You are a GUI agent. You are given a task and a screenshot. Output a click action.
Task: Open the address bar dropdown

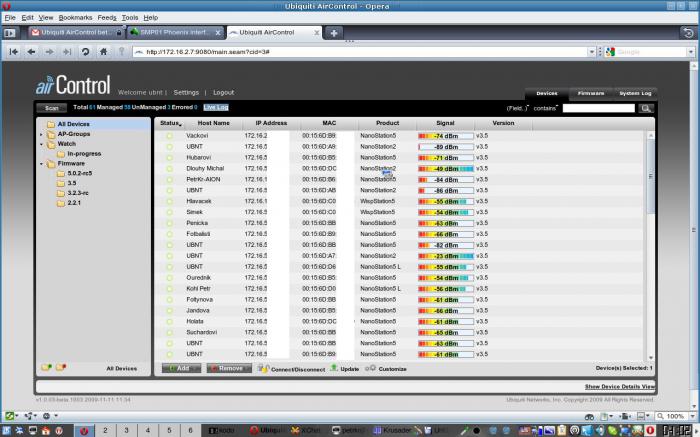[592, 52]
